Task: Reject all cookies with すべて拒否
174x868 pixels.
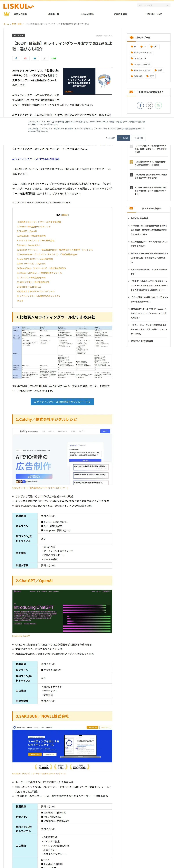Action: point(138,138)
